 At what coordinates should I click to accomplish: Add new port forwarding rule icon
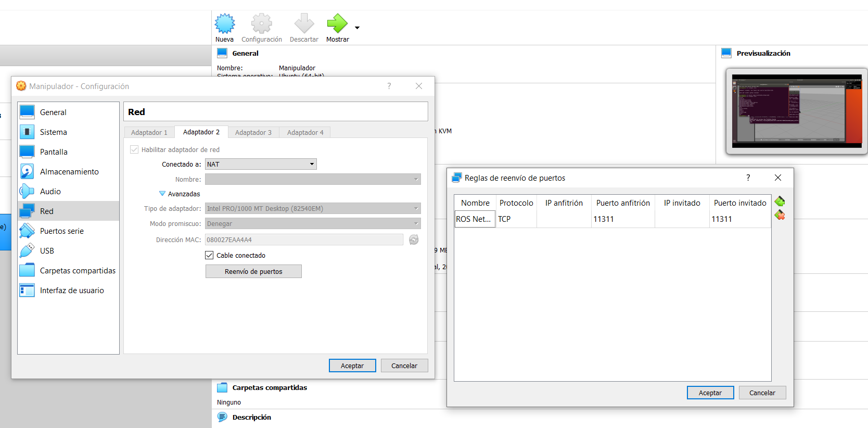point(780,202)
